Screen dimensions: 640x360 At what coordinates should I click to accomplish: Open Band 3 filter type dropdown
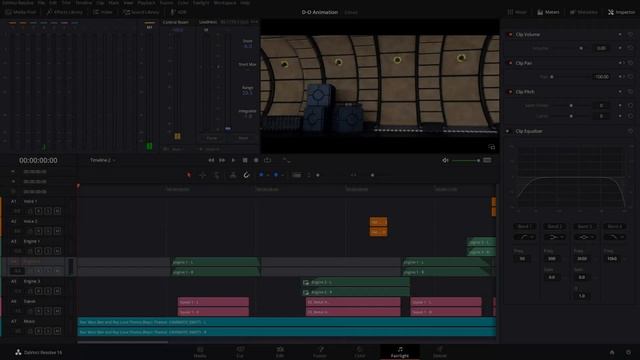pyautogui.click(x=584, y=237)
